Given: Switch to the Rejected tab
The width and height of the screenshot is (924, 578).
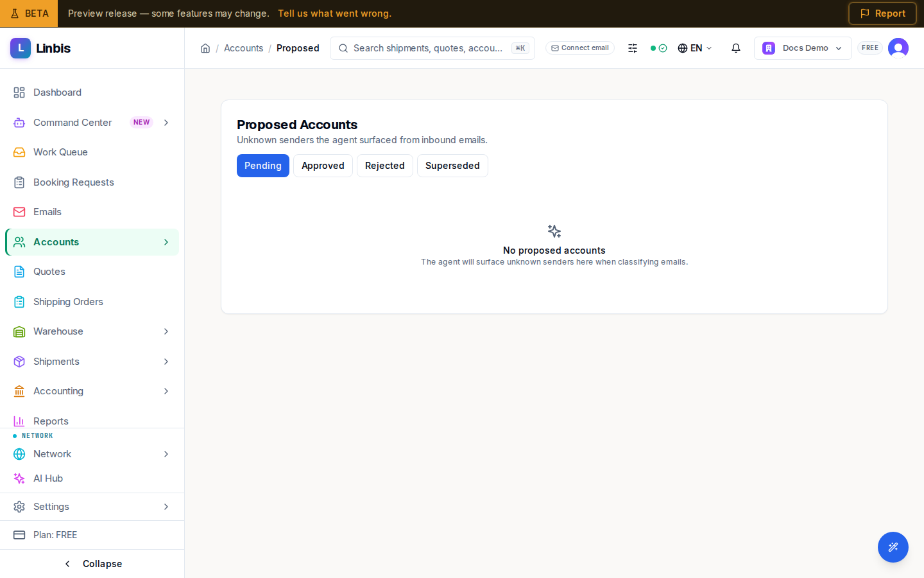Looking at the screenshot, I should 385,166.
